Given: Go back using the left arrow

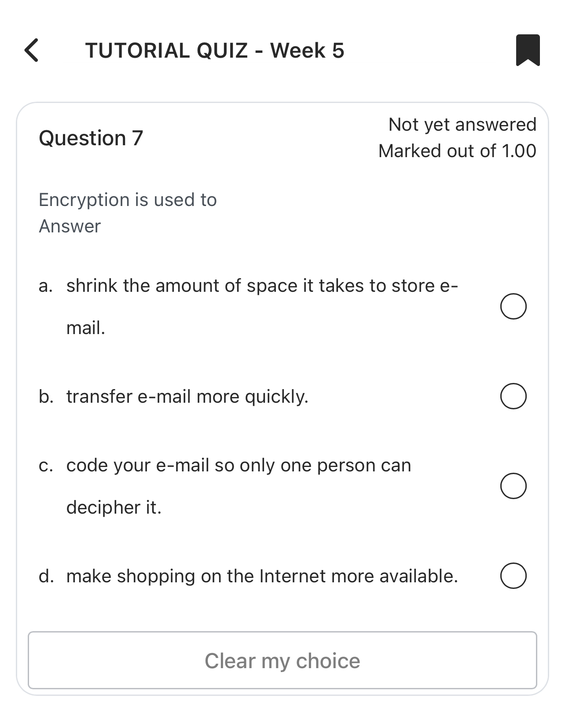Looking at the screenshot, I should point(33,50).
